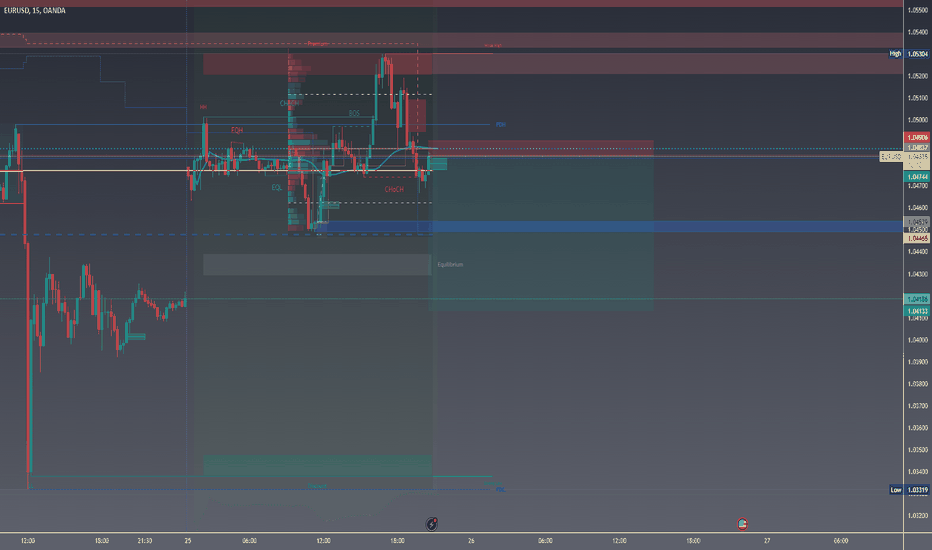Image resolution: width=932 pixels, height=550 pixels.
Task: Click the teal Discount zone label
Action: (317, 486)
